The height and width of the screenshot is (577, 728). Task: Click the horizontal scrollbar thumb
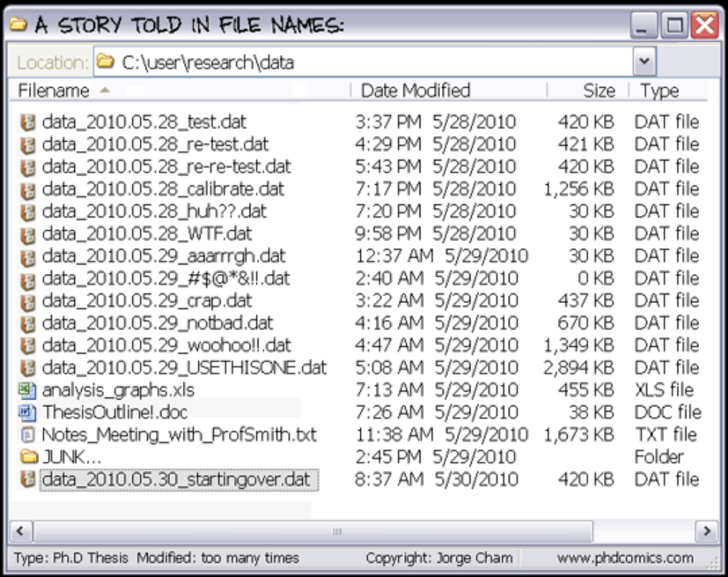313,531
